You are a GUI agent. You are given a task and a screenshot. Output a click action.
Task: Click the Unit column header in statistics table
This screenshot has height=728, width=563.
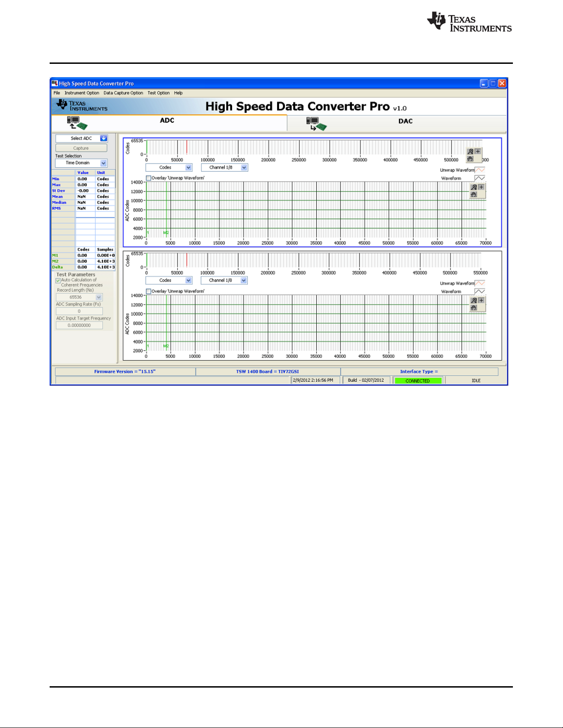(105, 173)
